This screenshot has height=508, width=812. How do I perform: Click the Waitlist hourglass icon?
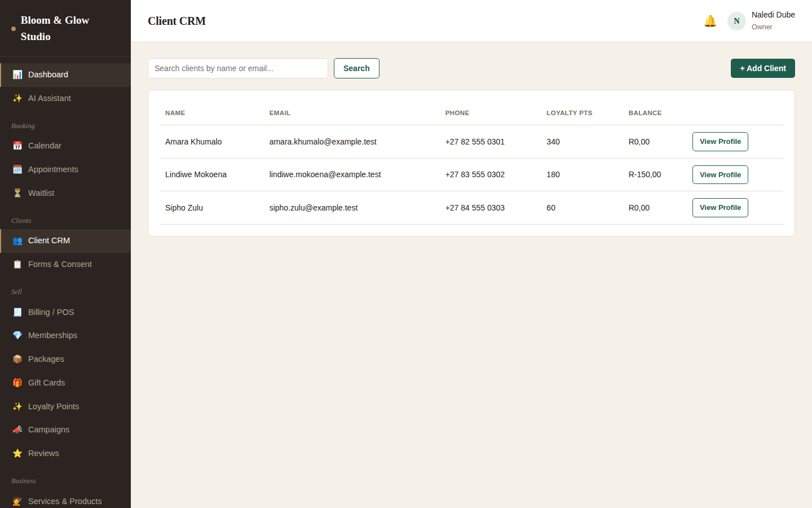click(x=17, y=193)
